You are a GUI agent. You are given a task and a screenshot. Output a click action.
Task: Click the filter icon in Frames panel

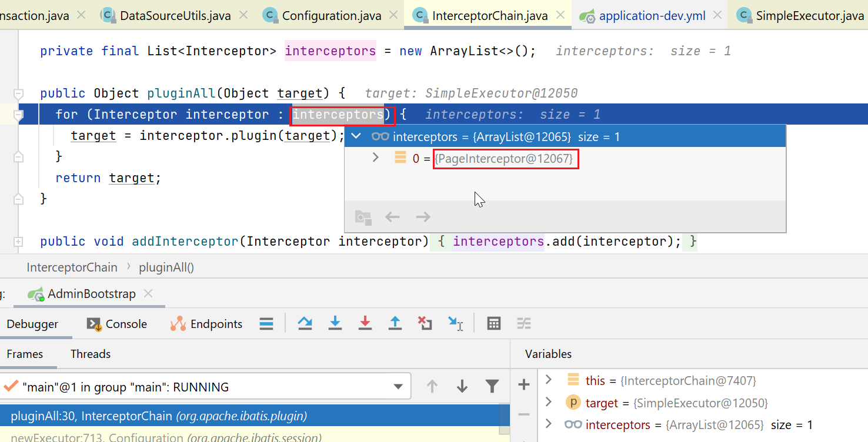492,386
